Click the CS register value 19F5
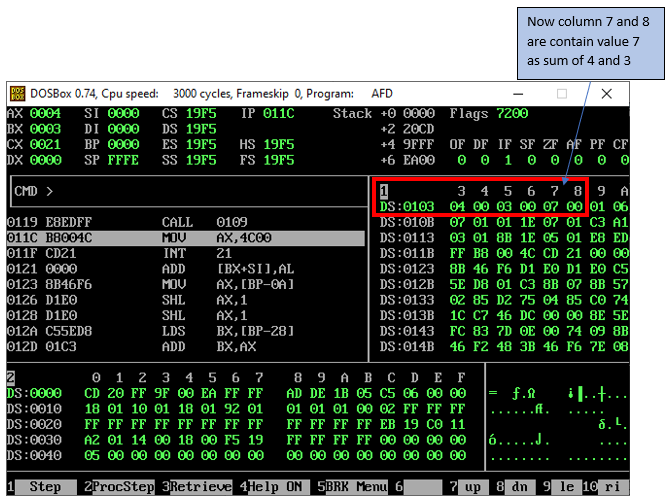This screenshot has width=672, height=502. click(x=201, y=114)
